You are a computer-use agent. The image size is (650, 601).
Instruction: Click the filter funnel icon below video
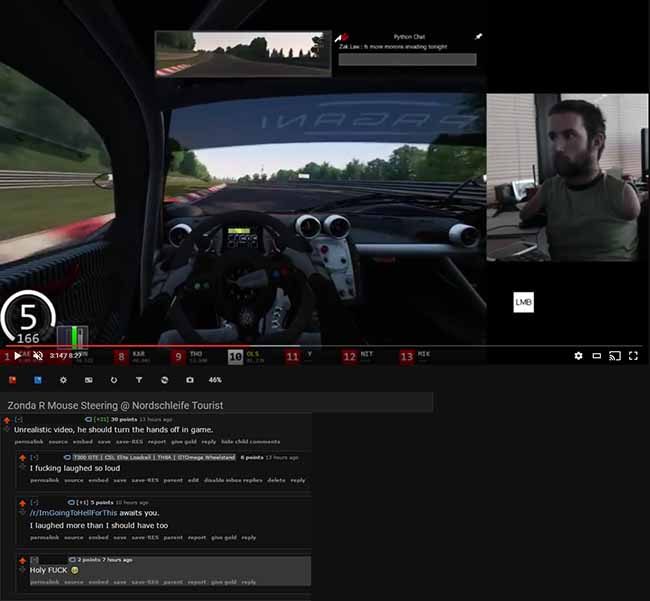coord(139,380)
